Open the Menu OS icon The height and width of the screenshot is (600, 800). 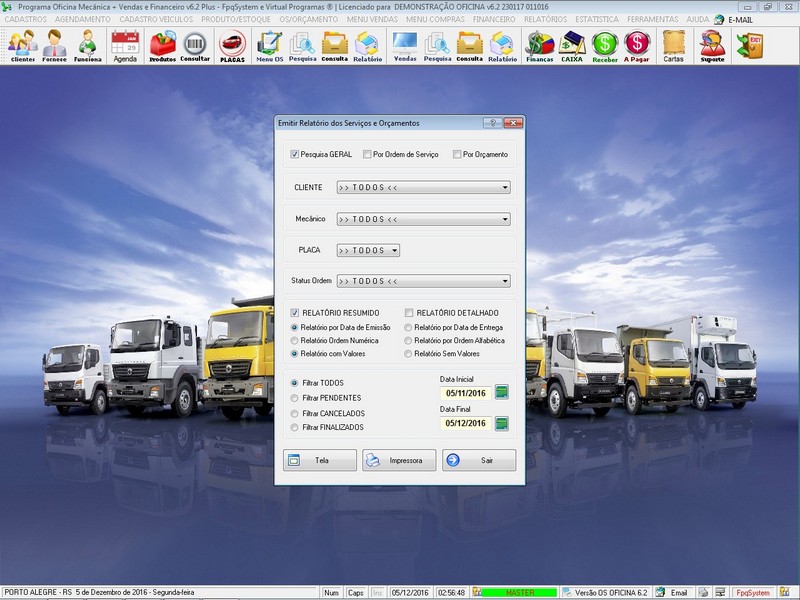click(269, 46)
